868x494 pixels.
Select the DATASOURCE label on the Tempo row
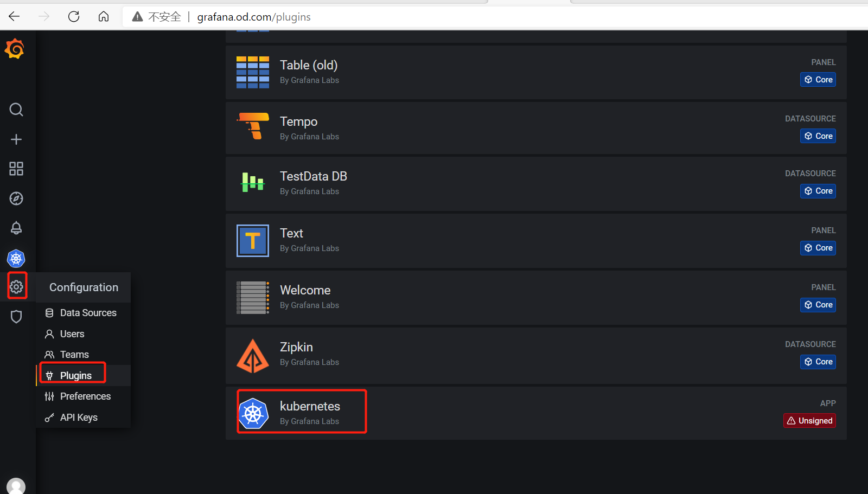click(x=810, y=119)
